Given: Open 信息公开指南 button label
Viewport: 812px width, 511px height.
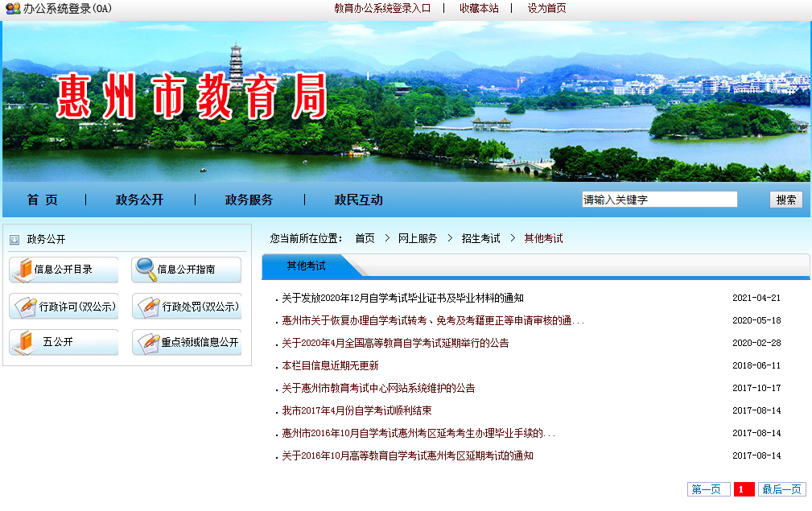Looking at the screenshot, I should click(186, 270).
